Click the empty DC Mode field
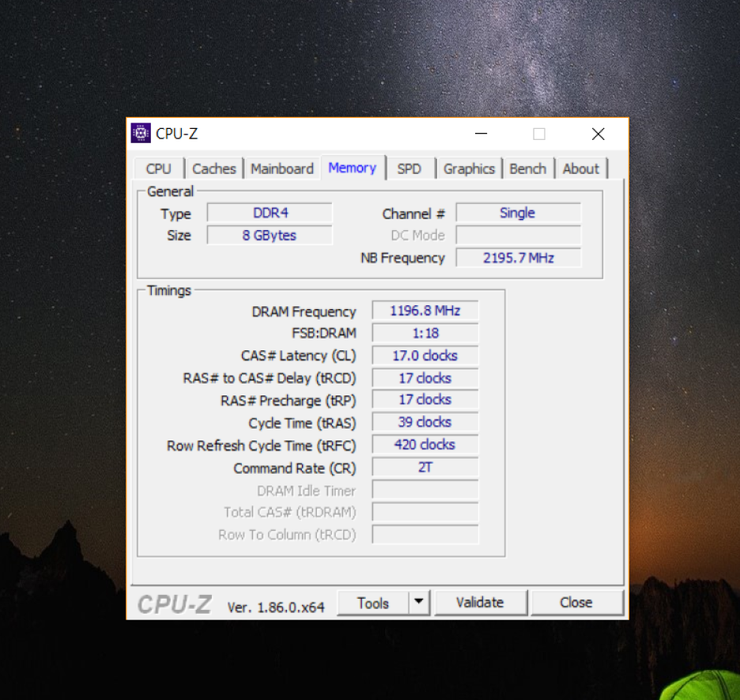740x700 pixels. [x=518, y=235]
